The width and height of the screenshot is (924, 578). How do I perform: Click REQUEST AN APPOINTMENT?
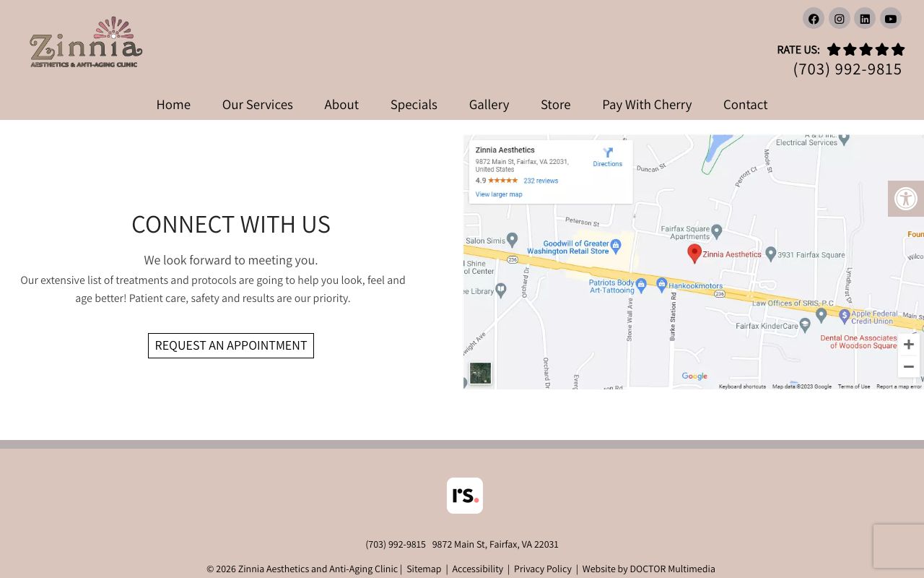pyautogui.click(x=231, y=345)
